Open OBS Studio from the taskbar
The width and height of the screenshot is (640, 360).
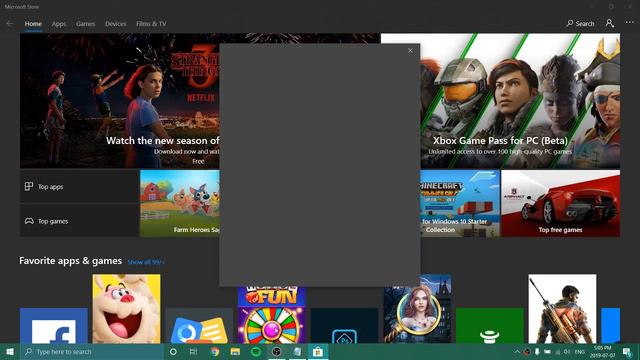tap(276, 352)
